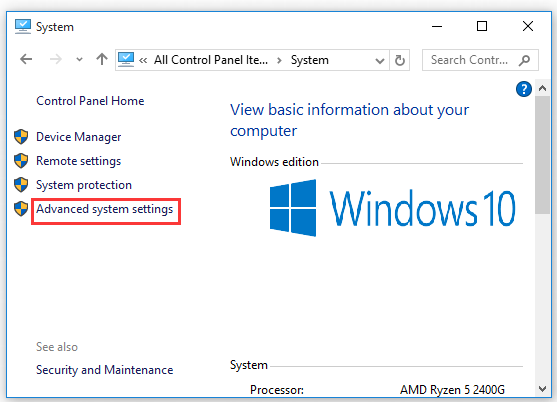Open the recent locations dropdown chevron

(79, 60)
